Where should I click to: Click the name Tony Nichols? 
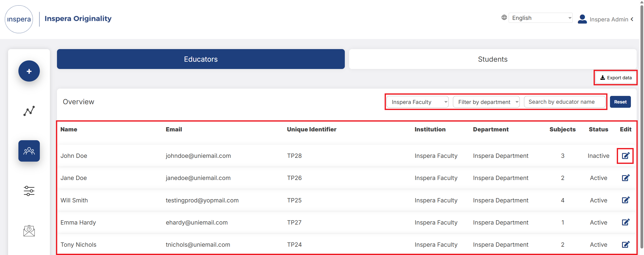(78, 245)
